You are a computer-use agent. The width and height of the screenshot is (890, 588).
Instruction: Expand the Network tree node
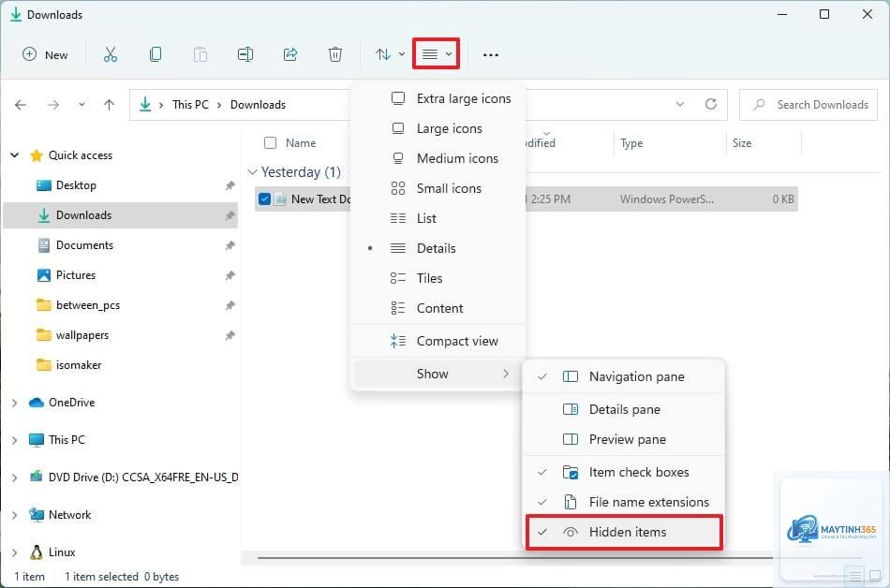pos(15,515)
